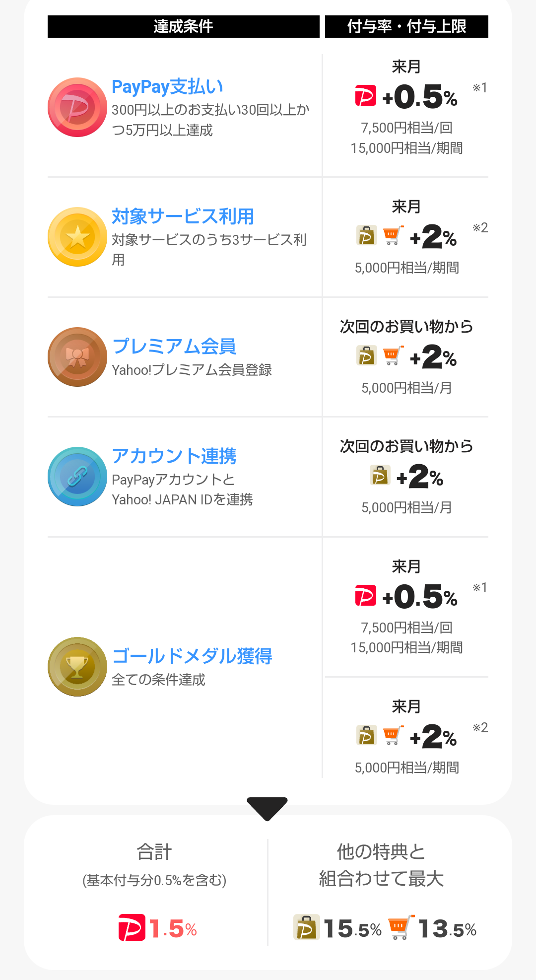Screen dimensions: 536x980
Task: Click the bronze ribbon Premium medal icon
Action: click(x=77, y=357)
